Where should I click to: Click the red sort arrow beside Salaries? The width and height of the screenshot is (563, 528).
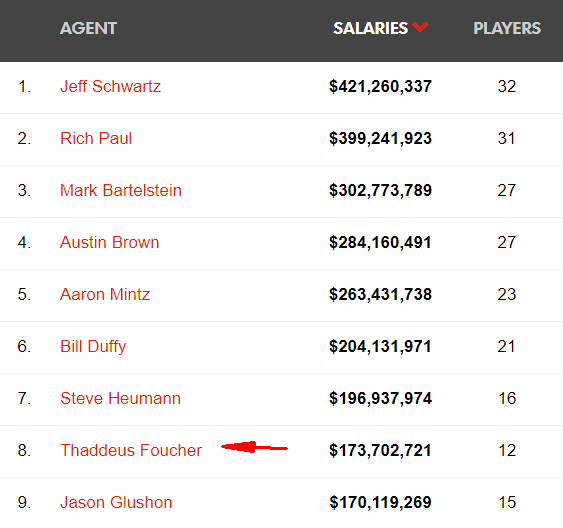pos(420,27)
